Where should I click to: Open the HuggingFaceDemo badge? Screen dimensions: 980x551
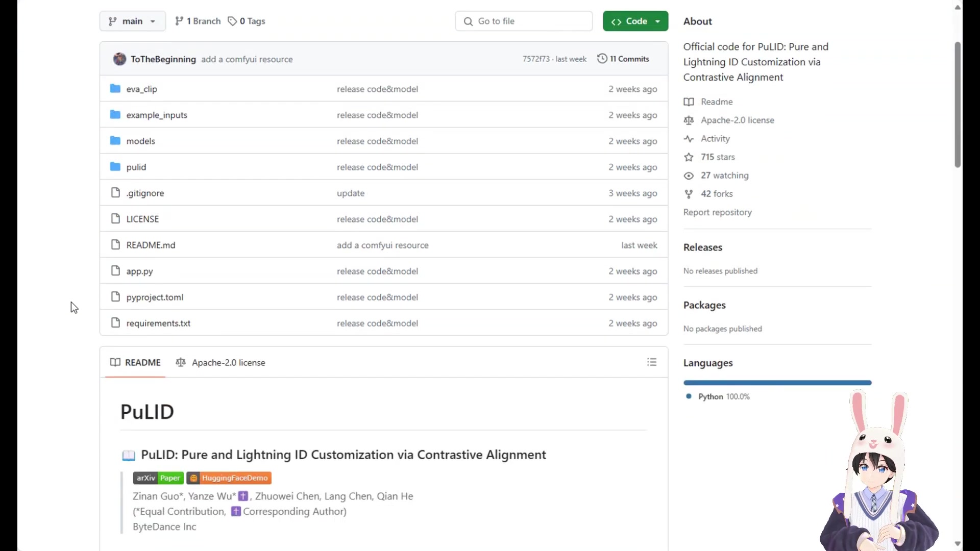tap(229, 478)
